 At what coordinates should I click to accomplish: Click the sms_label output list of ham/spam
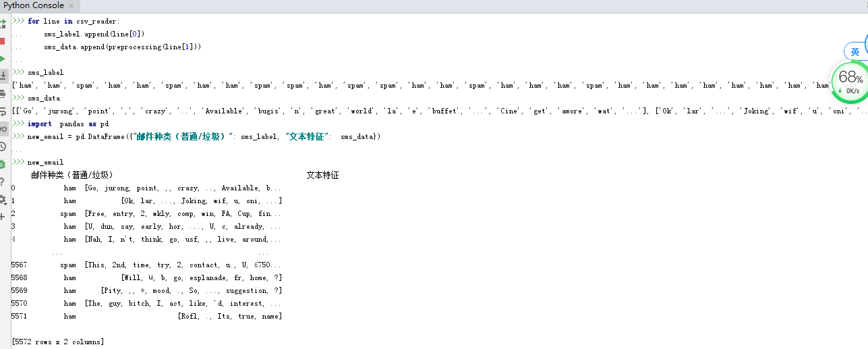421,85
